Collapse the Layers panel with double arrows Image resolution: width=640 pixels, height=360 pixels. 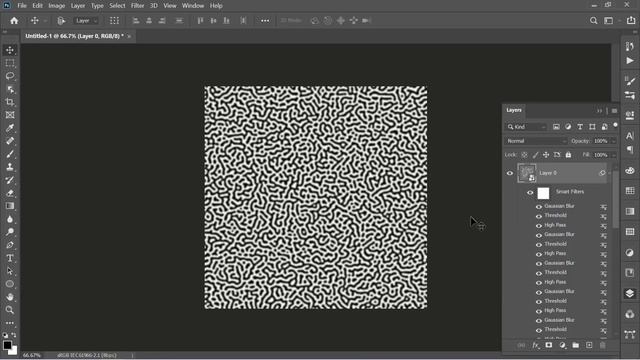point(599,111)
